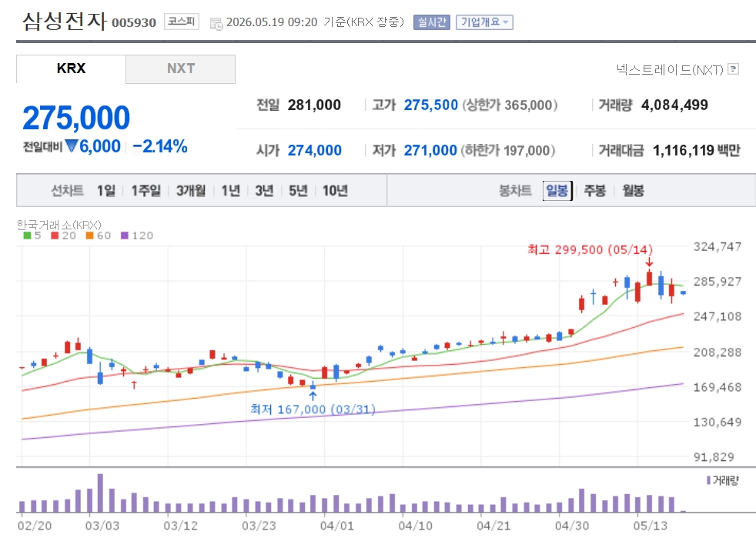Click the tallest volume bar near 03/03
Viewport: 756px width, 548px height.
100,493
